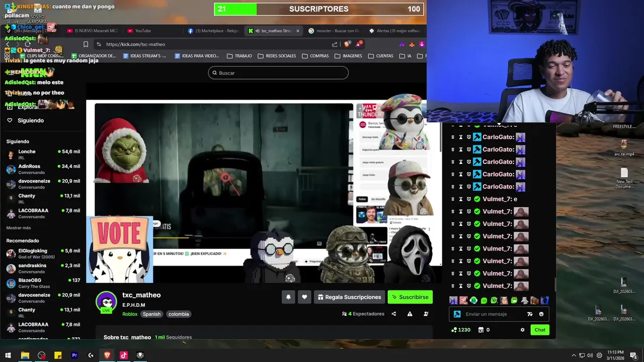Click the Spanish language tag
The width and height of the screenshot is (644, 362).
click(x=151, y=314)
